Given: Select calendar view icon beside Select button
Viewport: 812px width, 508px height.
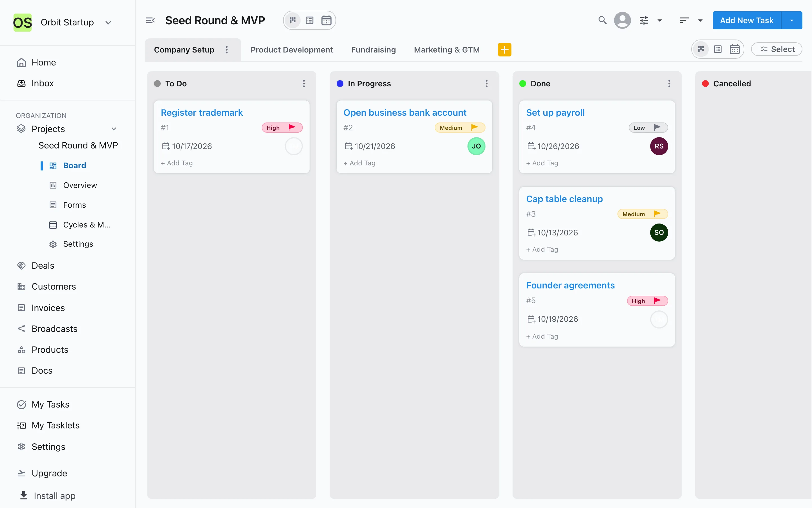Looking at the screenshot, I should pyautogui.click(x=734, y=49).
